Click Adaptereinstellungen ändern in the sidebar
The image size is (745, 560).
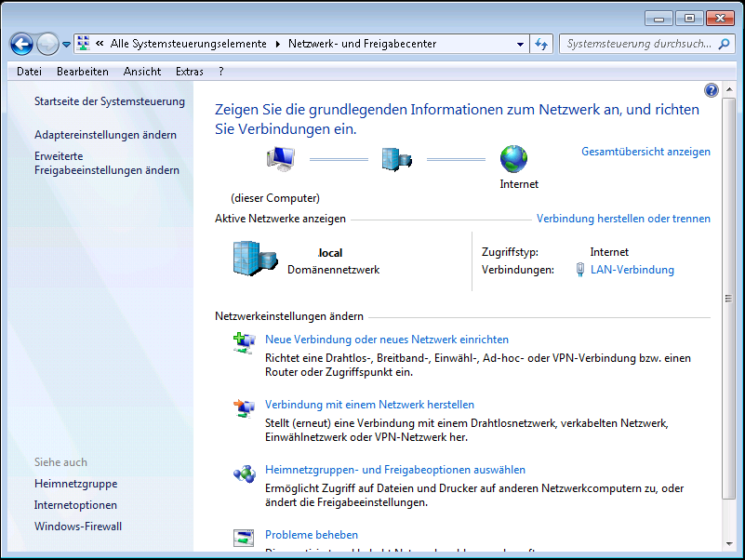[x=105, y=135]
